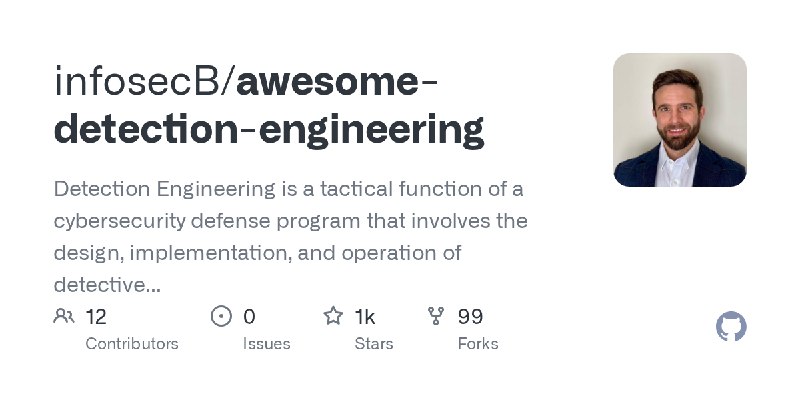Viewport: 800px width, 400px height.
Task: Click the GitHub Octocat logo
Action: (731, 326)
